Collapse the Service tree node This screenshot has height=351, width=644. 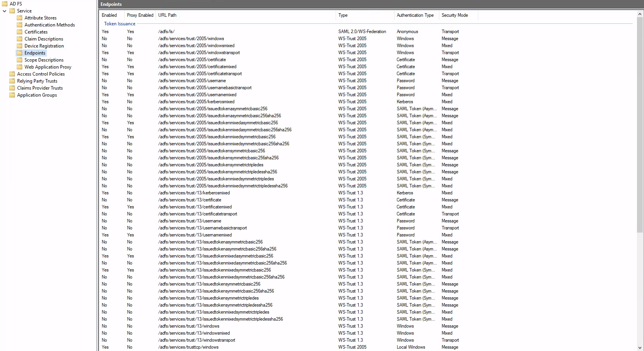[4, 11]
